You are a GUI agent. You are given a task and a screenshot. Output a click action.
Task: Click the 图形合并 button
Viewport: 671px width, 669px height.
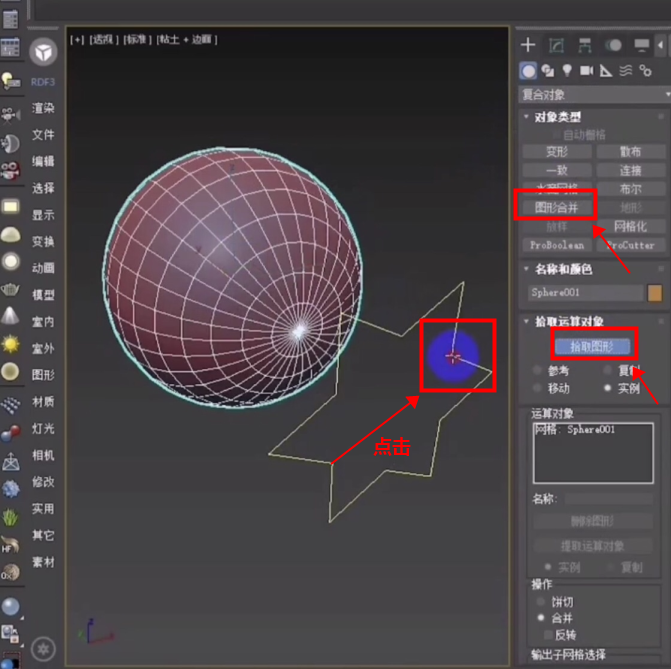pos(556,207)
